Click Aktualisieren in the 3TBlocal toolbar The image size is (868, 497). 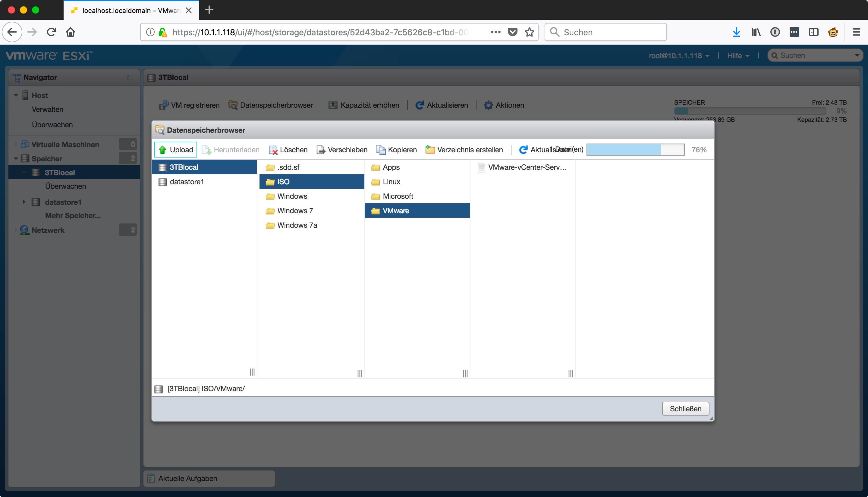pos(441,105)
